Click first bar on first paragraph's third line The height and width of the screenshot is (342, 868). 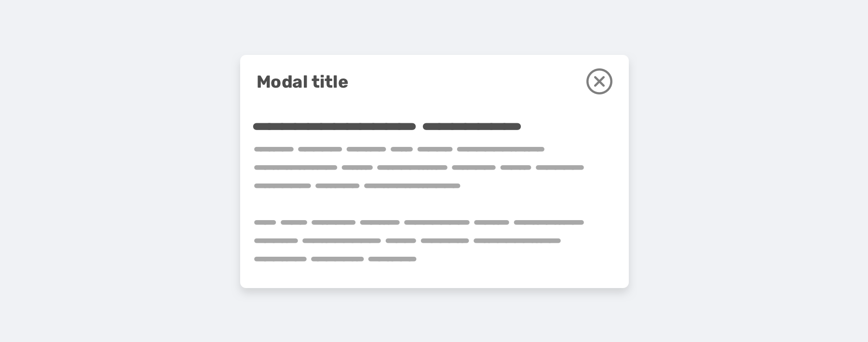point(283,186)
